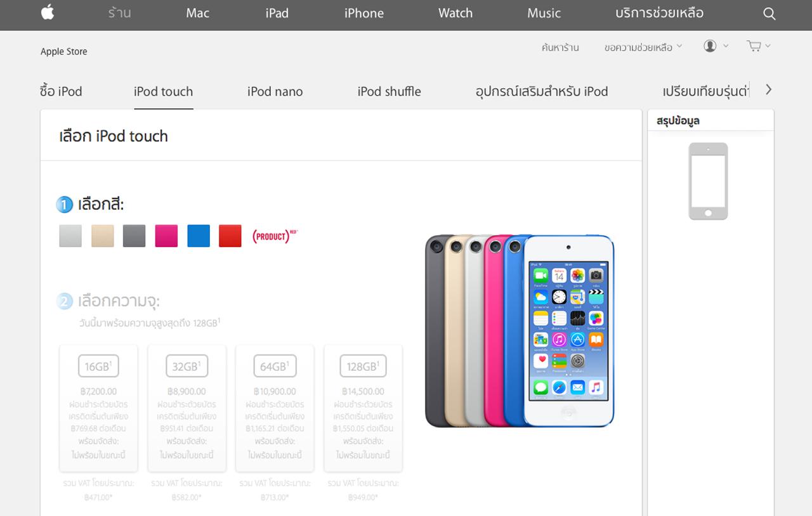Open the account profile icon

710,46
